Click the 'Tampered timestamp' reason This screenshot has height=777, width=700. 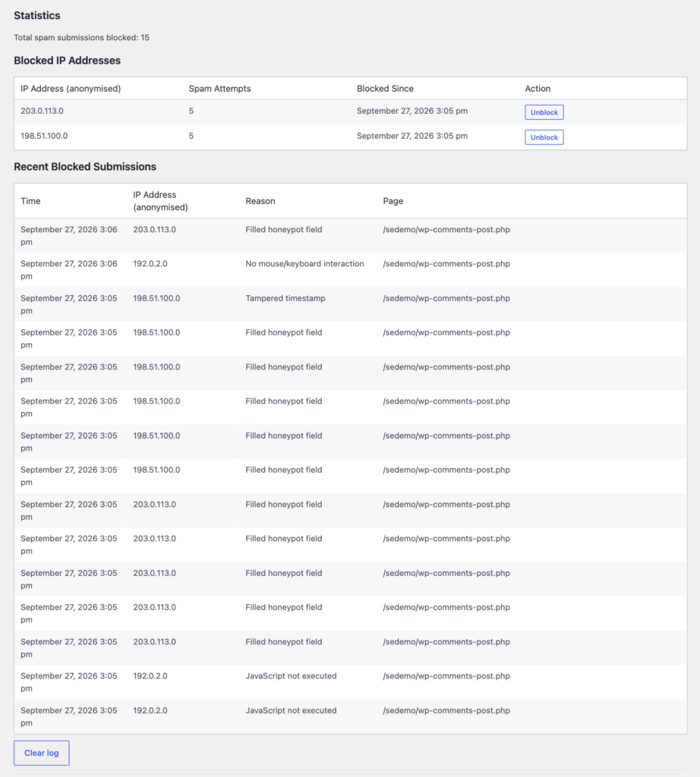coord(285,298)
